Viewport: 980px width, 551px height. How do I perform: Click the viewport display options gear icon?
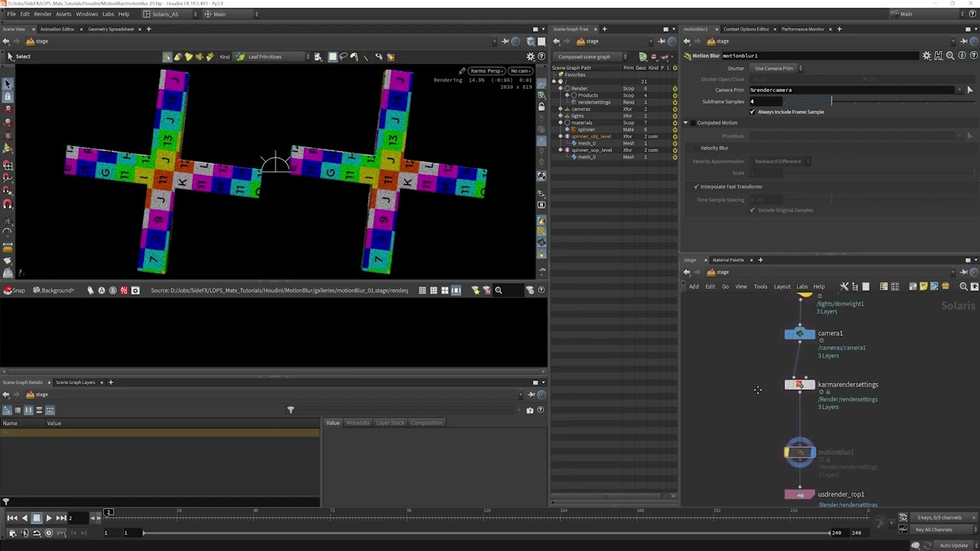tap(531, 57)
